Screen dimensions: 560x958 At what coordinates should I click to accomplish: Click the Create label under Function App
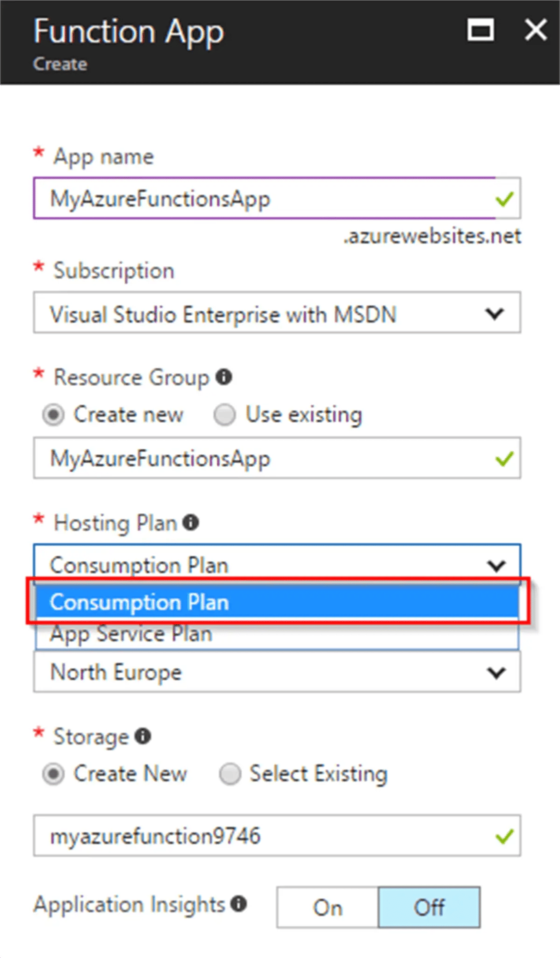click(60, 64)
